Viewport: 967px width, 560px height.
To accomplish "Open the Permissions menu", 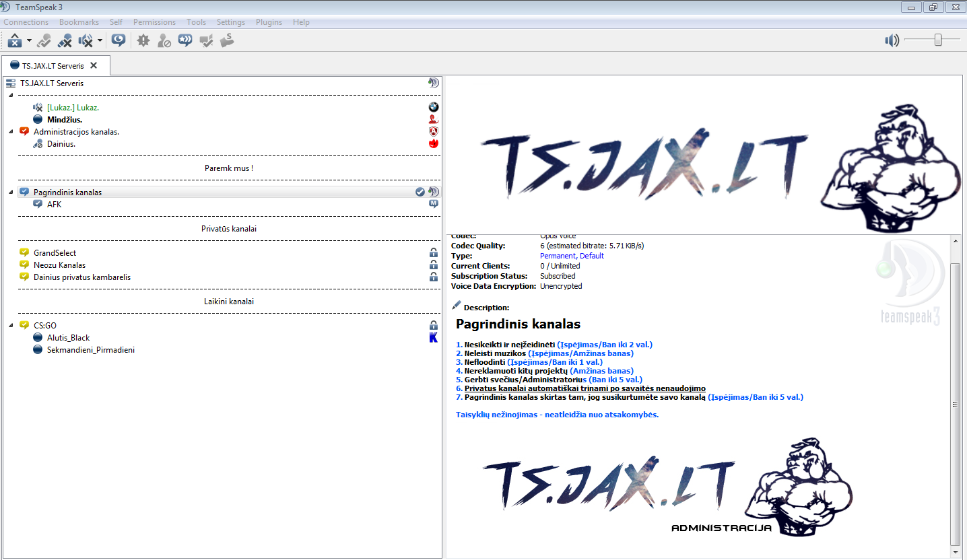I will pyautogui.click(x=154, y=22).
